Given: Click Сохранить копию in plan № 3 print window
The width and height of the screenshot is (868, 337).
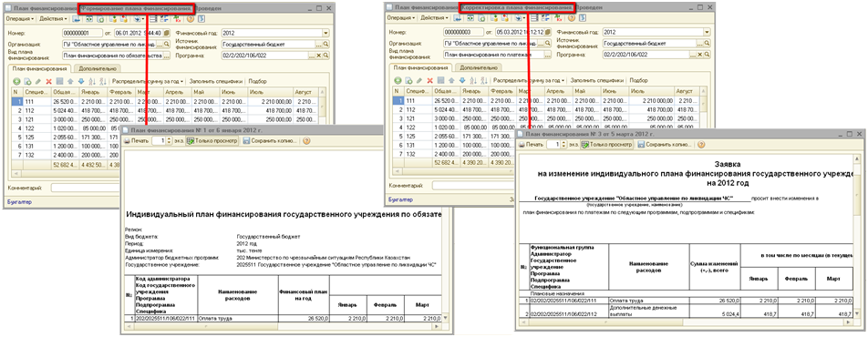Looking at the screenshot, I should (665, 144).
